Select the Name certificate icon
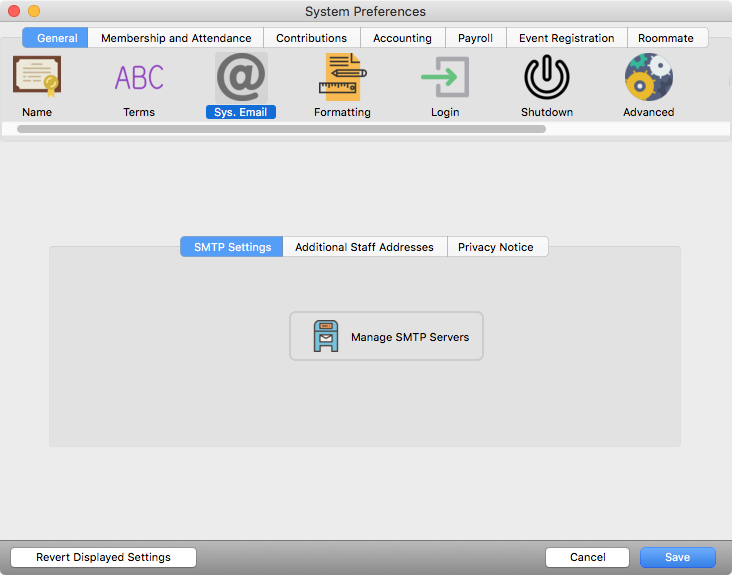 [37, 77]
